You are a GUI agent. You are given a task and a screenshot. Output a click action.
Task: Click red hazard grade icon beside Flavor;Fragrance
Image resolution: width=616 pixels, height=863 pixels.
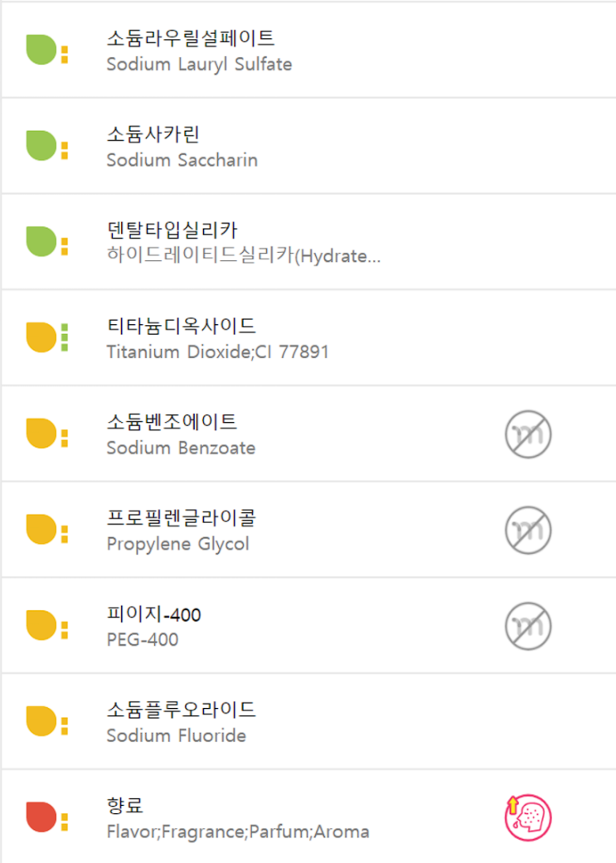(46, 817)
